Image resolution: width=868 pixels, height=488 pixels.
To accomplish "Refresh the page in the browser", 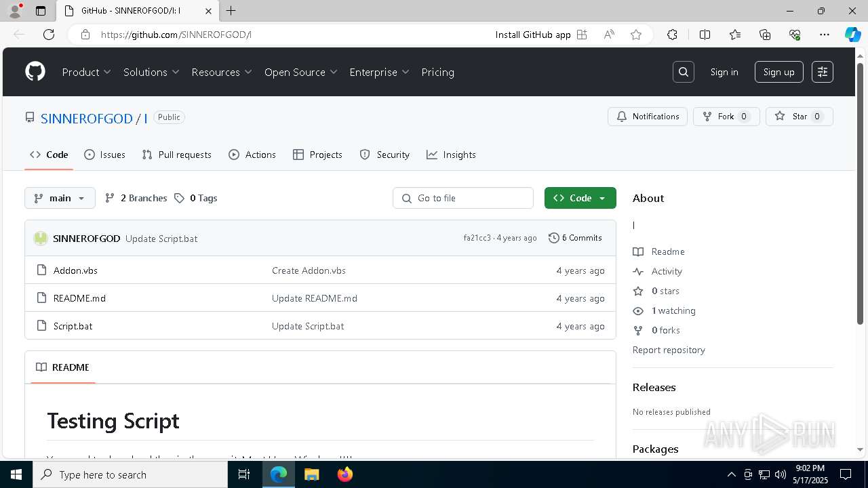I will [x=49, y=35].
